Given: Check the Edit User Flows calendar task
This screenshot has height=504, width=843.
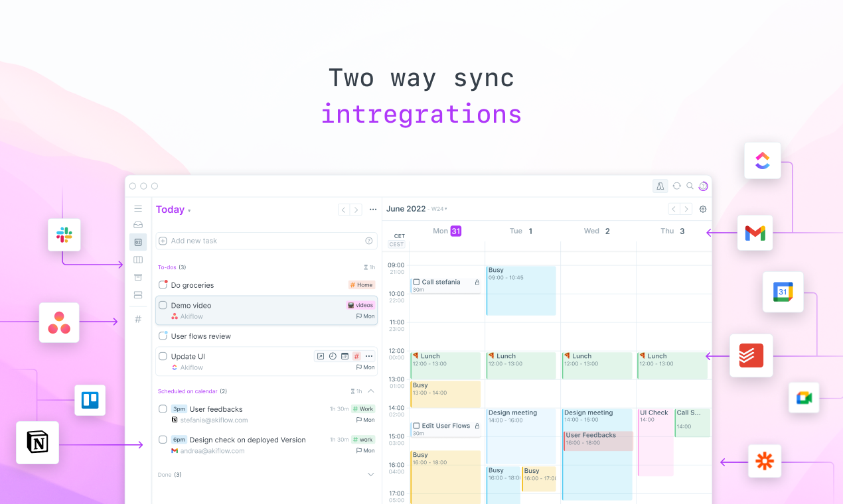Looking at the screenshot, I should pos(416,426).
